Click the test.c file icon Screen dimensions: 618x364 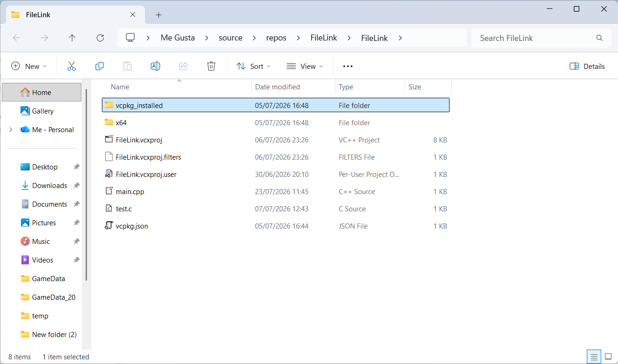pyautogui.click(x=109, y=209)
